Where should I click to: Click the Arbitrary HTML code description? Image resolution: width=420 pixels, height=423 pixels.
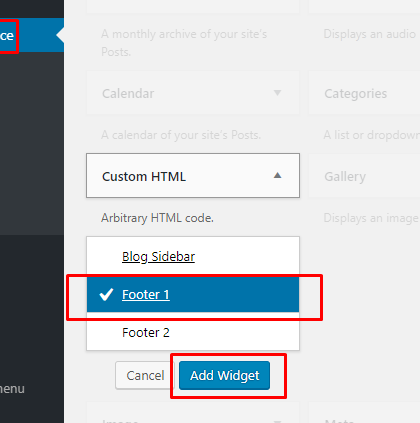coord(157,218)
